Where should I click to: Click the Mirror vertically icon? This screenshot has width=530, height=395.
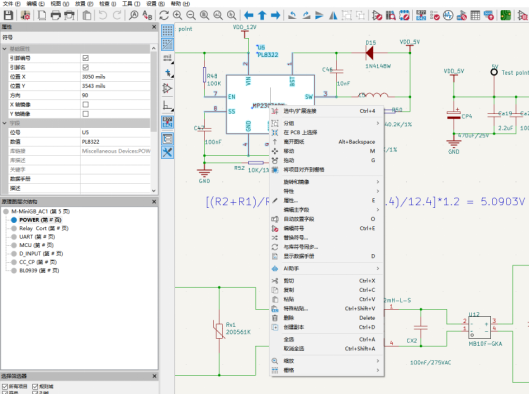[319, 15]
